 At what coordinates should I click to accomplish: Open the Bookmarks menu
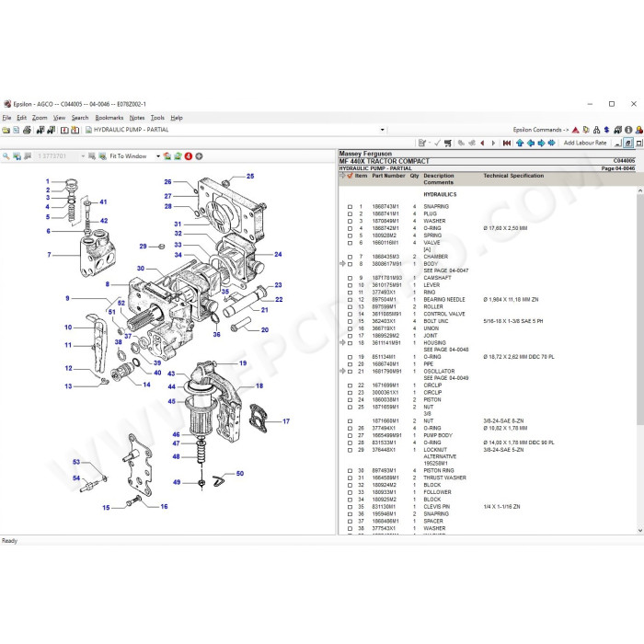click(x=109, y=118)
